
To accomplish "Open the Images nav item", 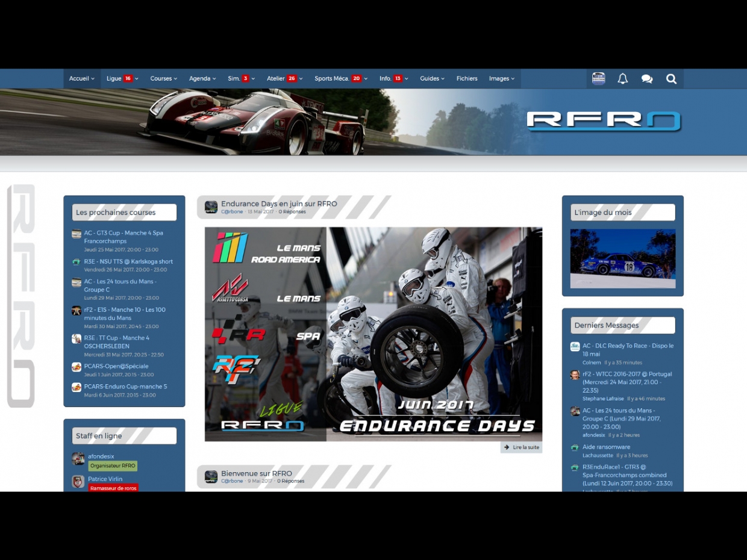I will [502, 79].
